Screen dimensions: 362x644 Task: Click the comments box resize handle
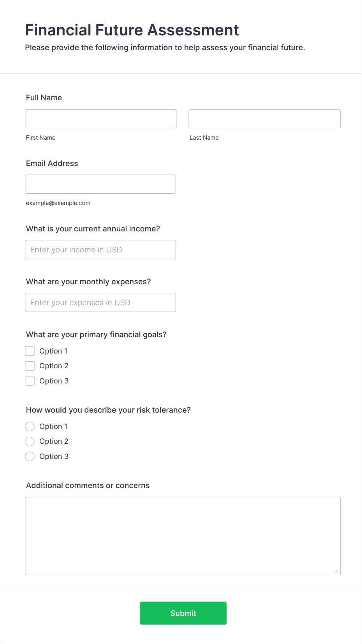coord(336,571)
